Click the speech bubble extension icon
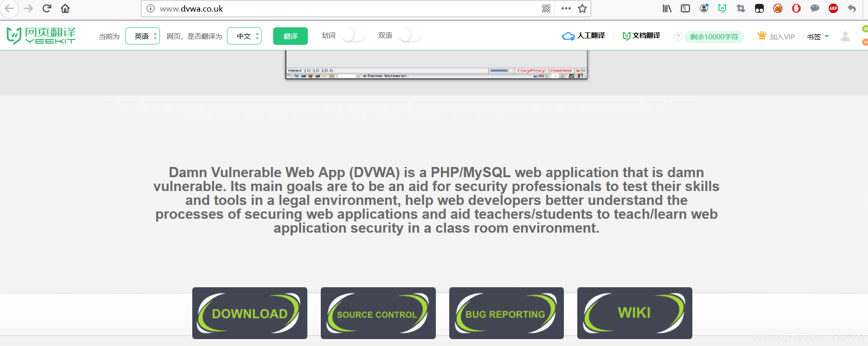The width and height of the screenshot is (868, 346). (815, 8)
